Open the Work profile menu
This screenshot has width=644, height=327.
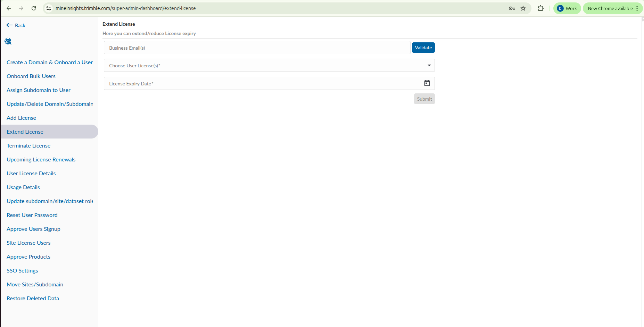[x=567, y=8]
